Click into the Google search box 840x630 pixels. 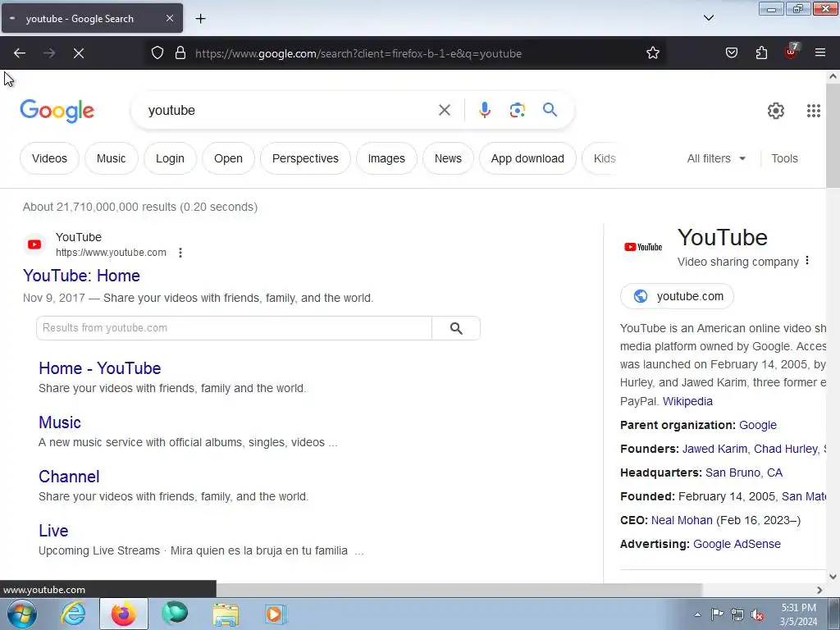coord(290,111)
